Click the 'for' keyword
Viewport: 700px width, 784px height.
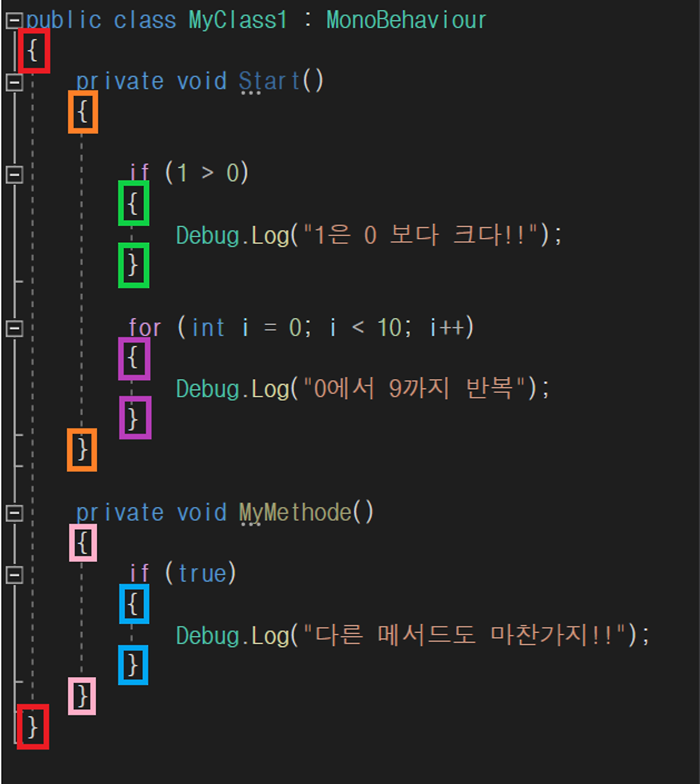click(145, 328)
